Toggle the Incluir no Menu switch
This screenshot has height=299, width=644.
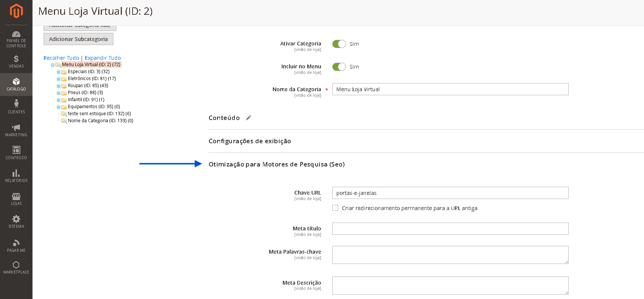(339, 67)
